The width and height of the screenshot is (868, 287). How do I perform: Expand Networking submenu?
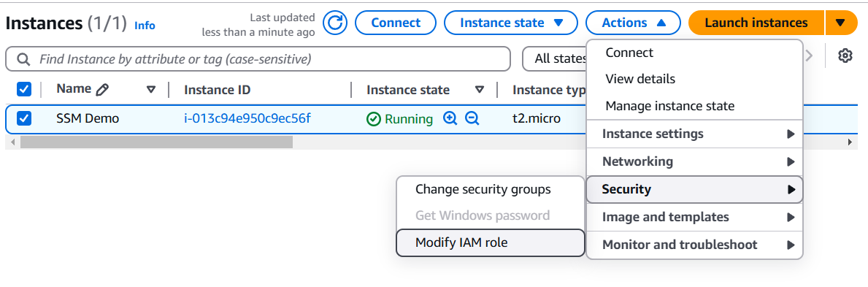(x=694, y=161)
